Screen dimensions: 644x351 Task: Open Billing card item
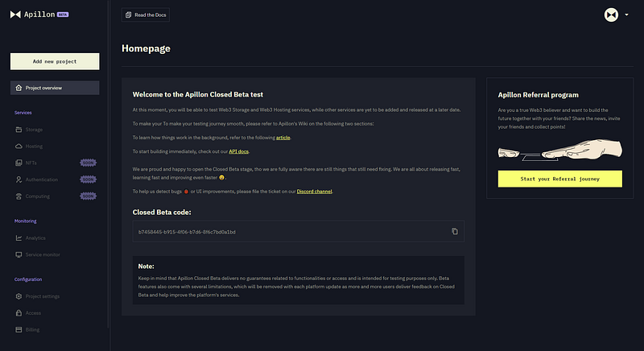19,329
